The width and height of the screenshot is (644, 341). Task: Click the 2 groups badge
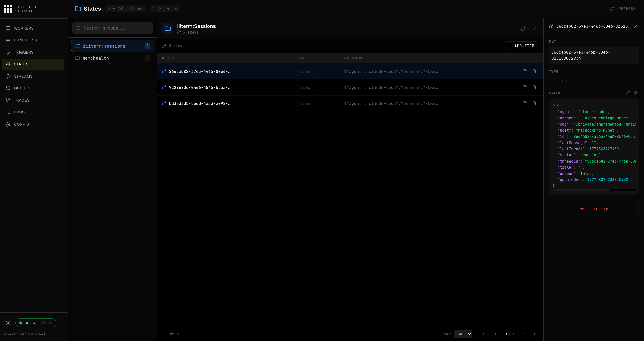pos(165,9)
